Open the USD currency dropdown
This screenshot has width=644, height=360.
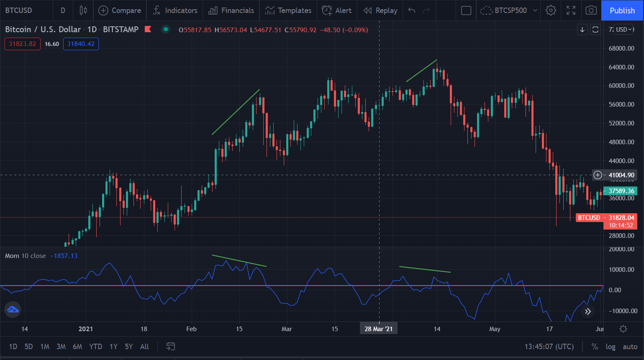(624, 29)
